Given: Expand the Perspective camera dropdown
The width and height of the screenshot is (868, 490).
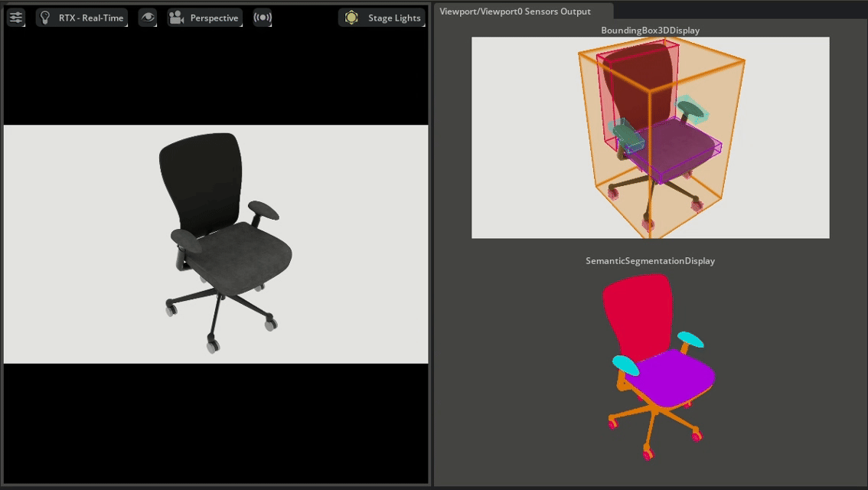Looking at the screenshot, I should coord(214,18).
